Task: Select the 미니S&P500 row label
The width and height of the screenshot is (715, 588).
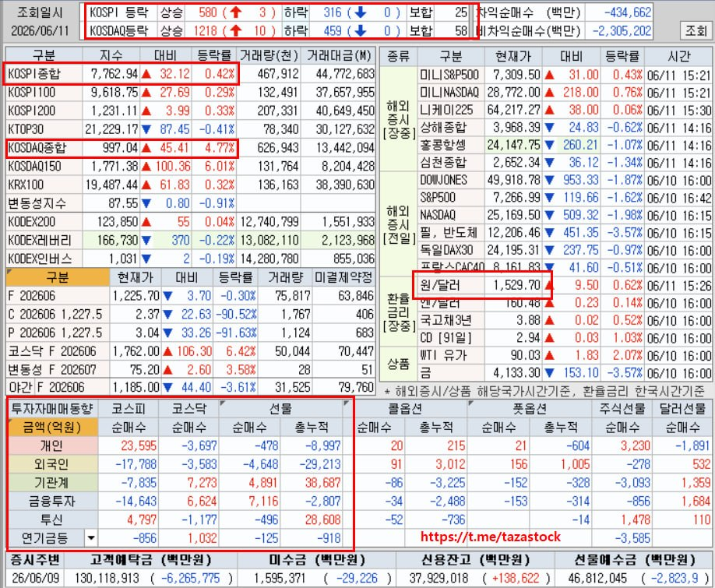Action: click(449, 74)
